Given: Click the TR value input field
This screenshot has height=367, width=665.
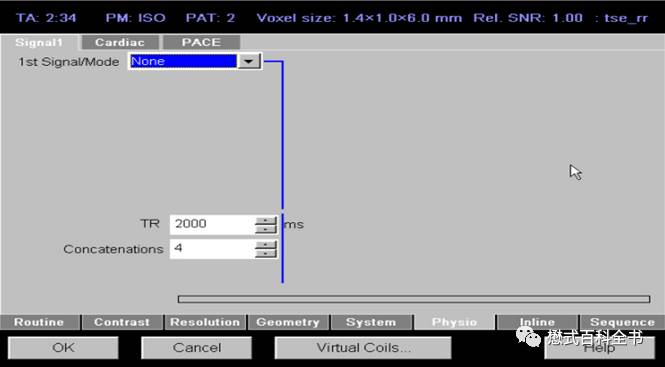Looking at the screenshot, I should tap(212, 224).
